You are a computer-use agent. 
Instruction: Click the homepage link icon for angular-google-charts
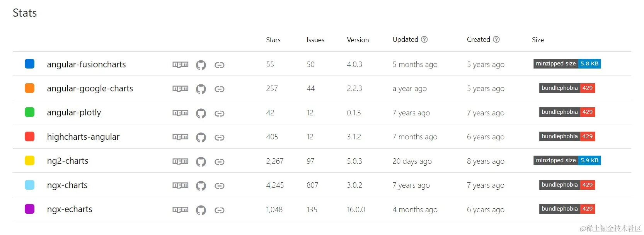click(x=220, y=89)
